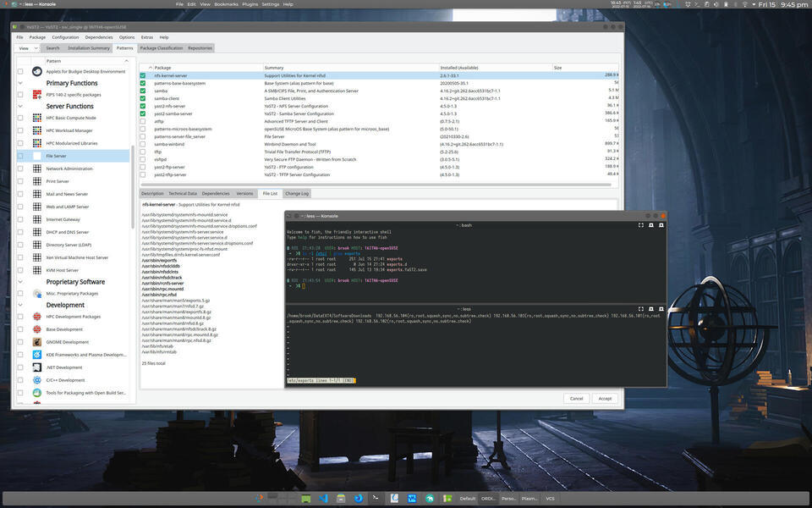Image resolution: width=812 pixels, height=508 pixels.
Task: Launch Firefox from the bottom dock
Action: point(359,498)
